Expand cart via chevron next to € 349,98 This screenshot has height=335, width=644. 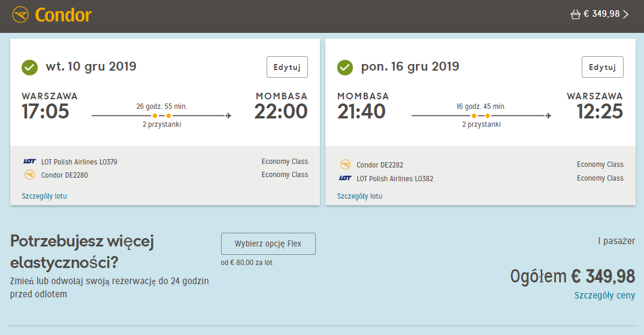click(626, 14)
